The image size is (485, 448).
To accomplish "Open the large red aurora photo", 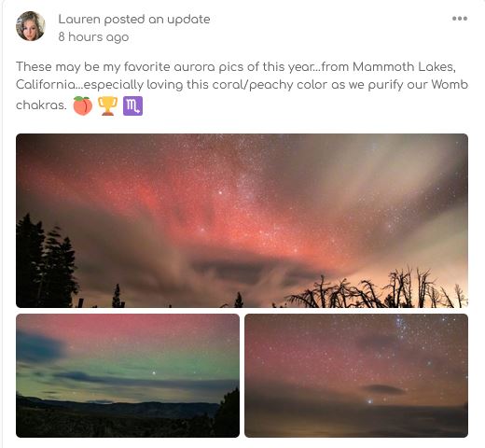I will tap(242, 220).
